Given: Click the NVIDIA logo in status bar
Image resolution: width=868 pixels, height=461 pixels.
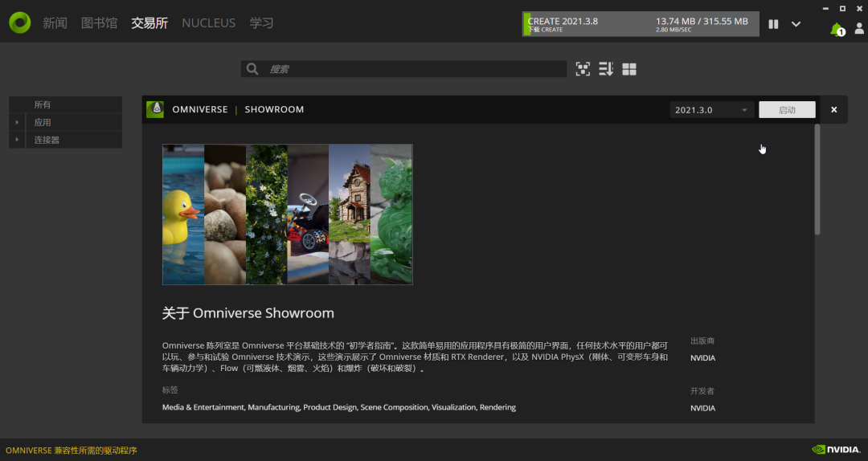Looking at the screenshot, I should 836,450.
